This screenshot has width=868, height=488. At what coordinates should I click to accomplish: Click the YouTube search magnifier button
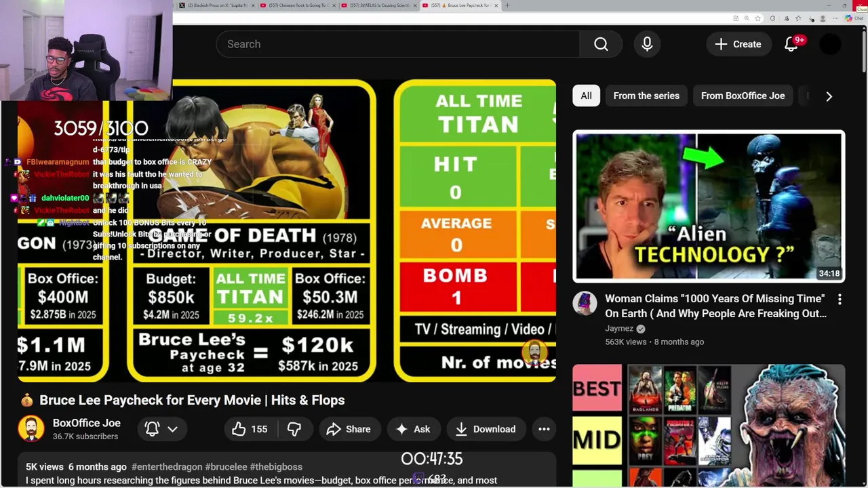601,44
